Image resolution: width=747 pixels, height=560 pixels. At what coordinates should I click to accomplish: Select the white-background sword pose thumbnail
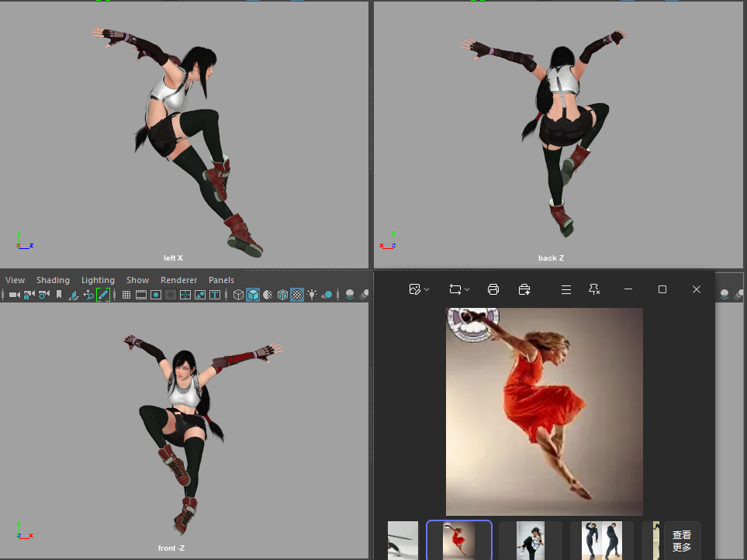point(403,541)
